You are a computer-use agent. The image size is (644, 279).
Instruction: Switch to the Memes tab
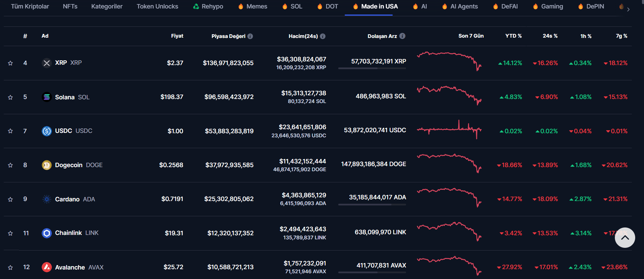[x=253, y=6]
